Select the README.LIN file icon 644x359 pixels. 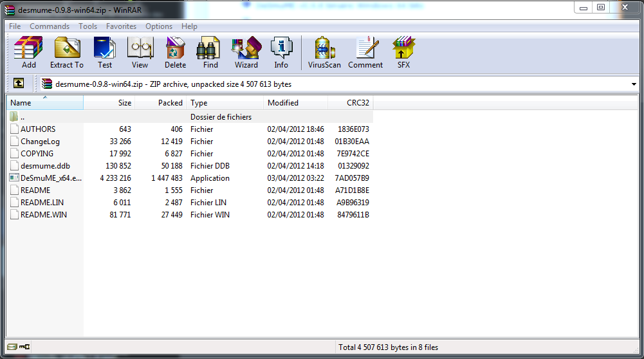(x=14, y=203)
